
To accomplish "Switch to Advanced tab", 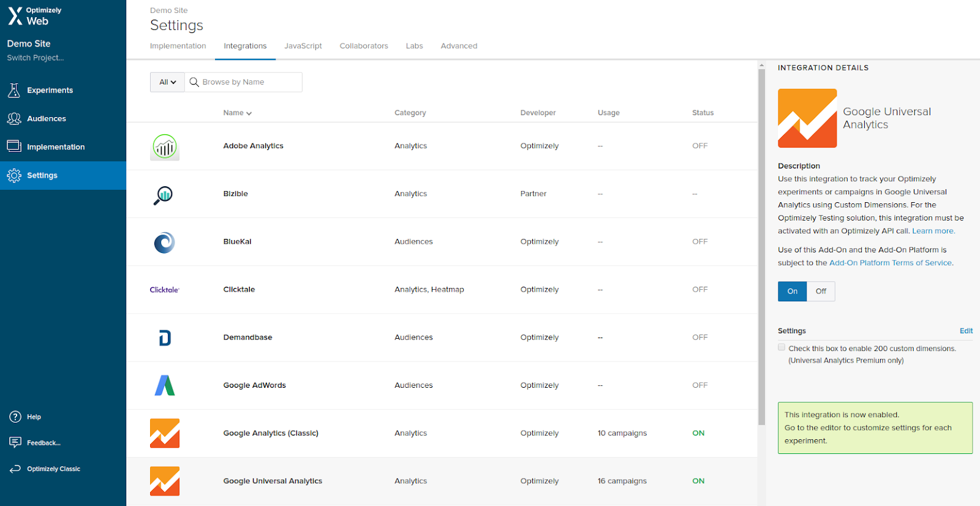I will click(459, 46).
